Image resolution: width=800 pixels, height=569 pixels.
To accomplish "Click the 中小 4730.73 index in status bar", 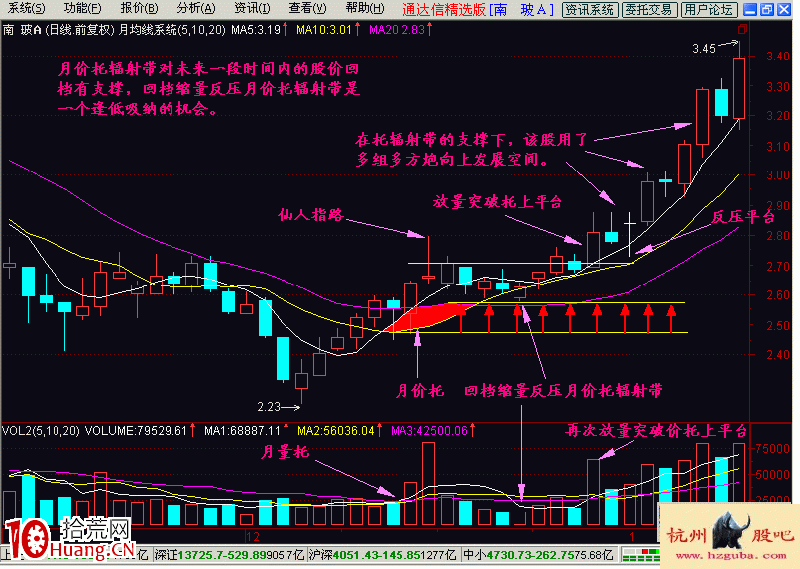I will [x=538, y=555].
